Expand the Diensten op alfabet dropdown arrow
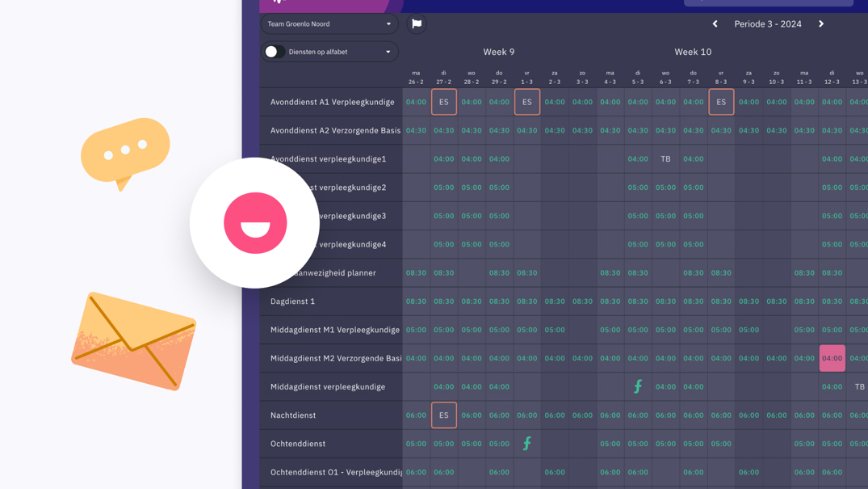 (x=388, y=52)
